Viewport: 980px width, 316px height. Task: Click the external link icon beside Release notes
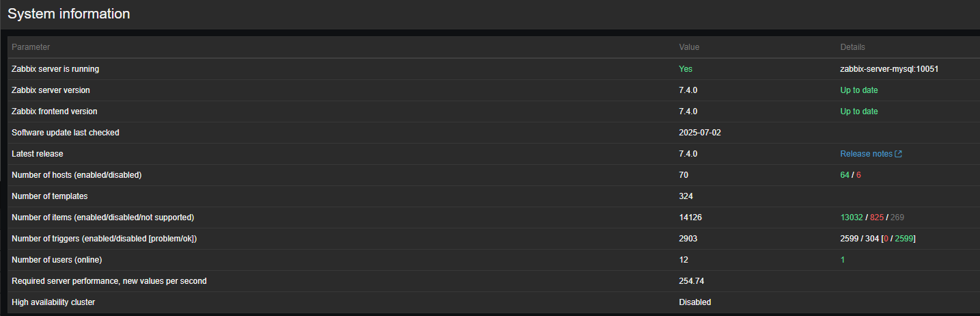click(898, 154)
